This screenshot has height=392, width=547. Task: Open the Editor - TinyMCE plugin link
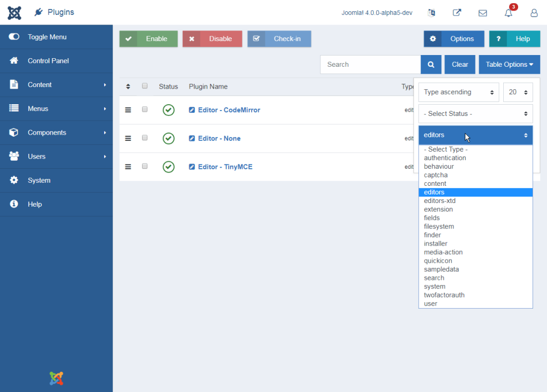coord(225,167)
